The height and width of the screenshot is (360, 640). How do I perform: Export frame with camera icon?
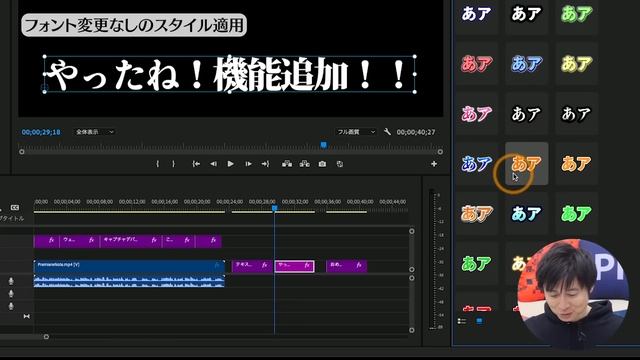tap(322, 164)
